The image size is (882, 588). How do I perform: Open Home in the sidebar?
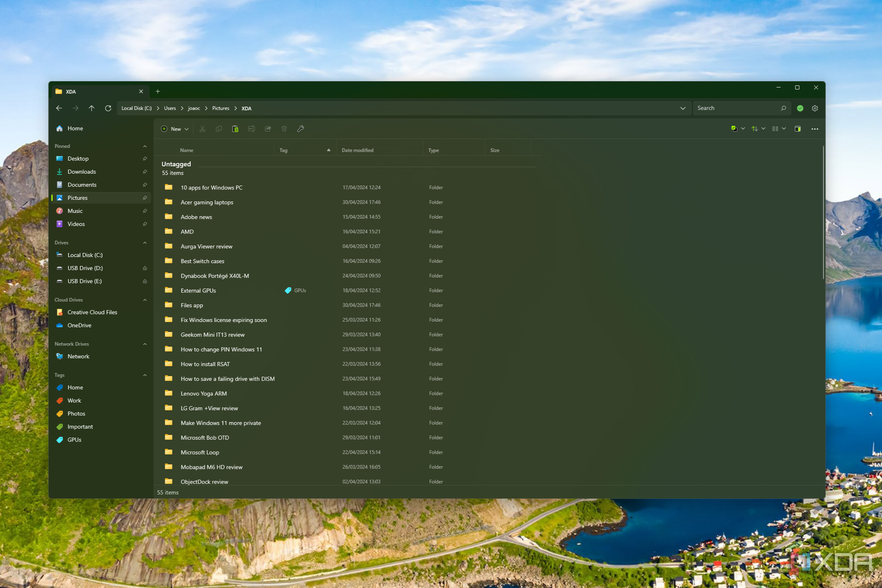click(x=101, y=128)
